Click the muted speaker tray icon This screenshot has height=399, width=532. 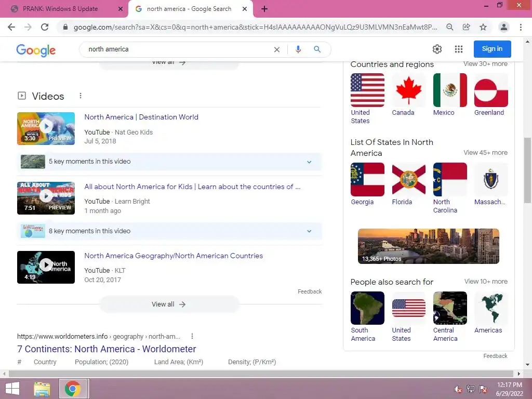(458, 389)
